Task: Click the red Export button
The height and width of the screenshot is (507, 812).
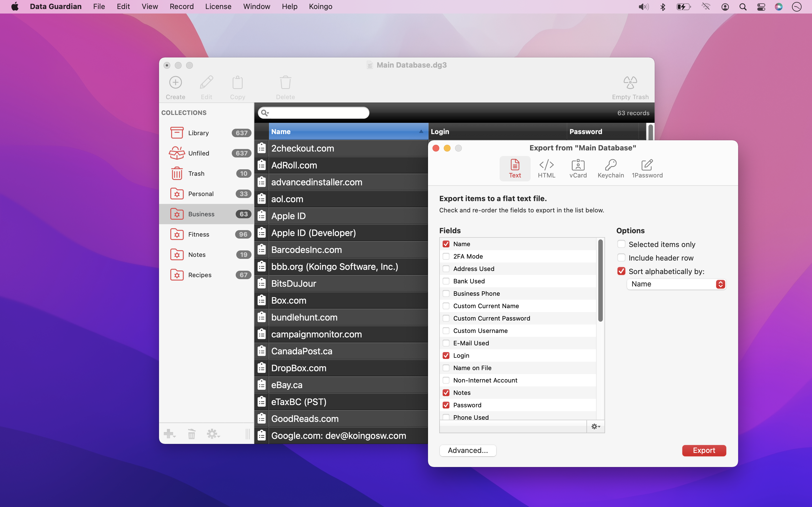Action: click(704, 450)
